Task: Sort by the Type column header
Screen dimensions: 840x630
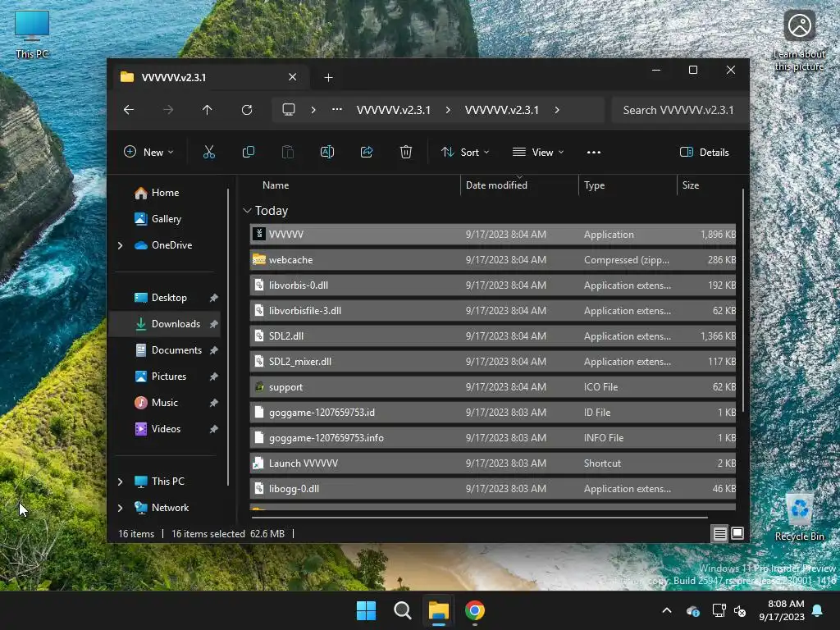Action: tap(594, 185)
